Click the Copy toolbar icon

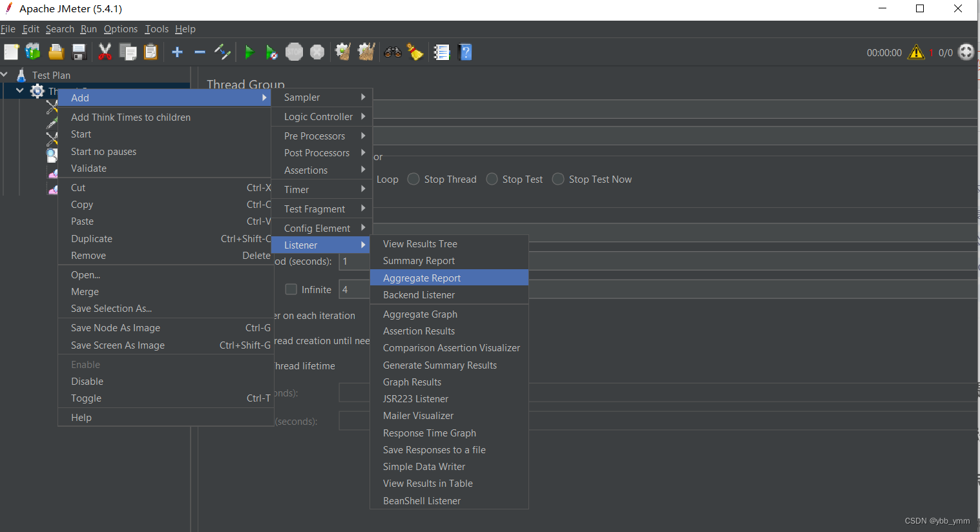click(128, 52)
